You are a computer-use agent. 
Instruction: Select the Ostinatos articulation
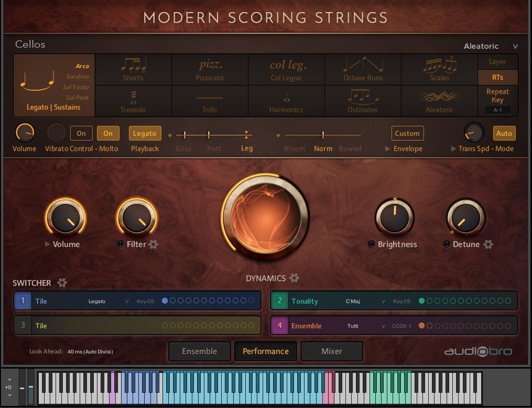[x=363, y=101]
